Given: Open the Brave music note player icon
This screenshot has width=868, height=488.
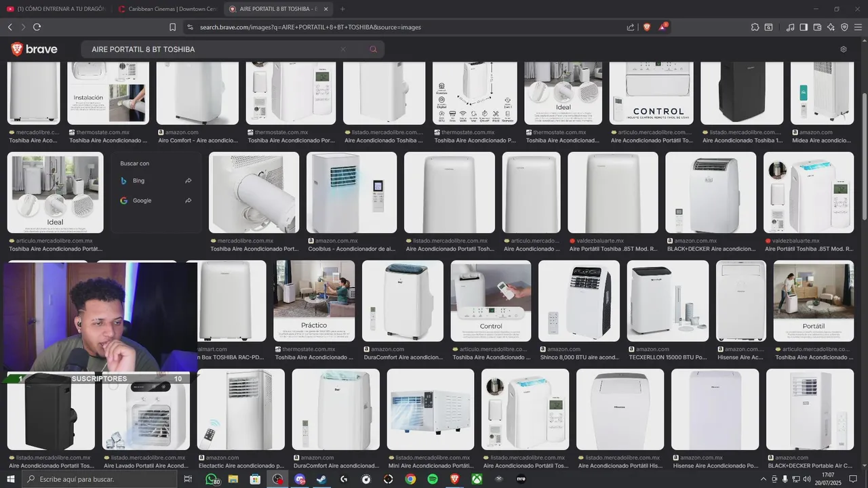Looking at the screenshot, I should click(790, 27).
